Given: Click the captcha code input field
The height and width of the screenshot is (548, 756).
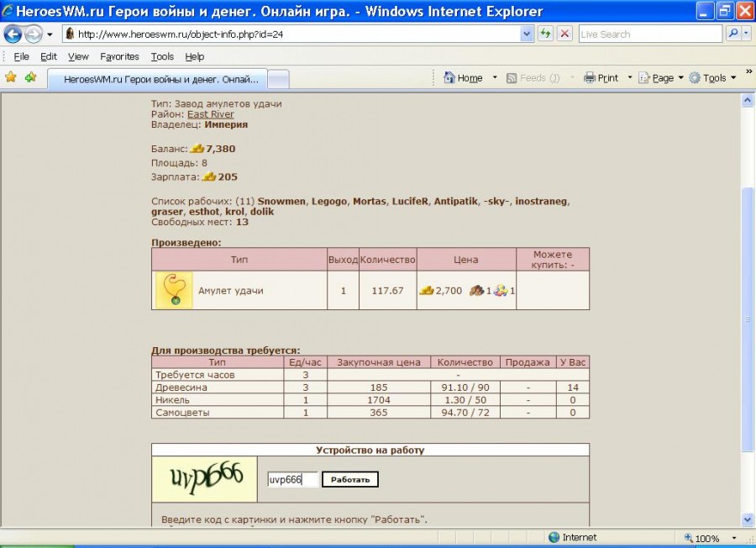Looking at the screenshot, I should (x=293, y=479).
